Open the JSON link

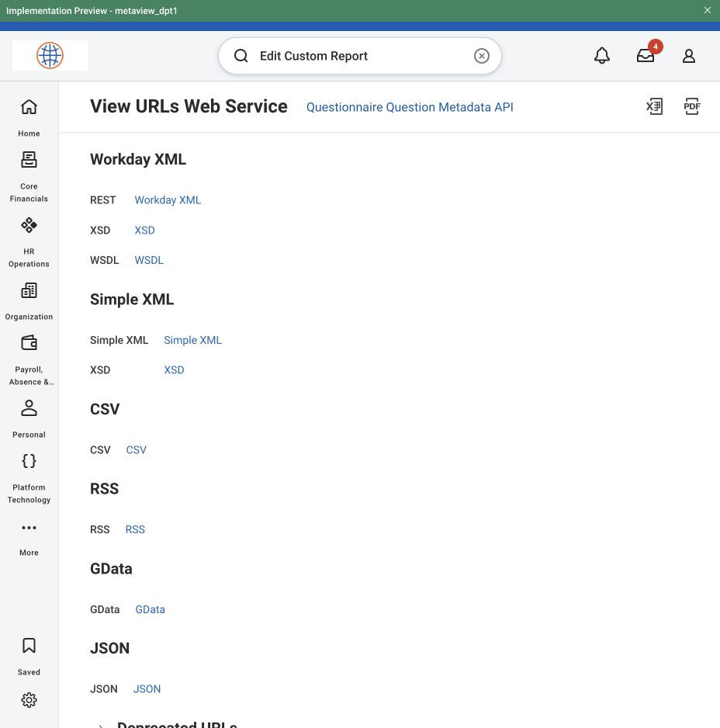tap(147, 689)
